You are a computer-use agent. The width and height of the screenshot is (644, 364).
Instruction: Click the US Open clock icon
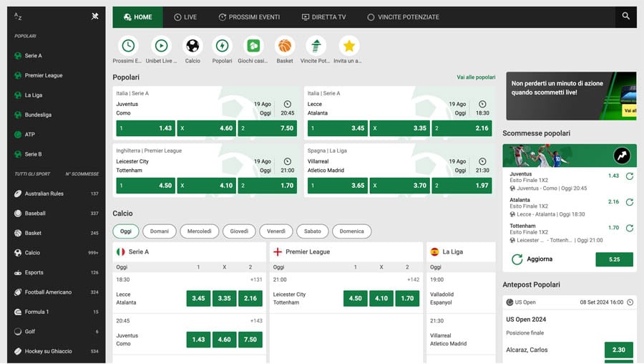click(630, 302)
